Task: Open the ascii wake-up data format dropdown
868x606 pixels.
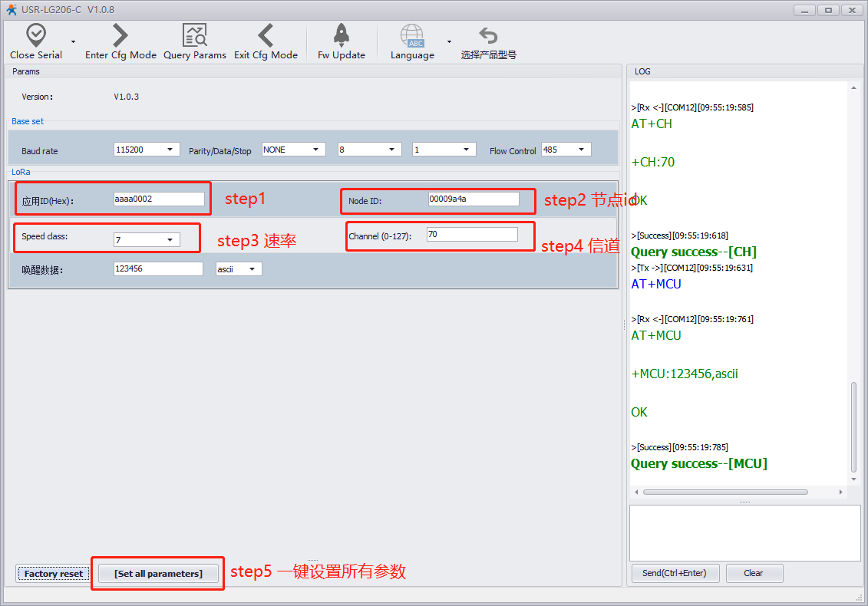Action: pyautogui.click(x=239, y=269)
